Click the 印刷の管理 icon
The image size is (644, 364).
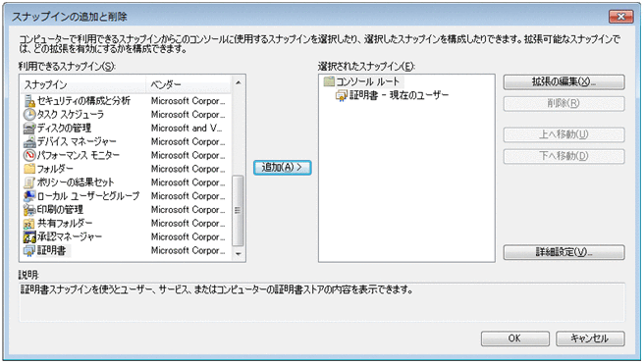point(29,209)
